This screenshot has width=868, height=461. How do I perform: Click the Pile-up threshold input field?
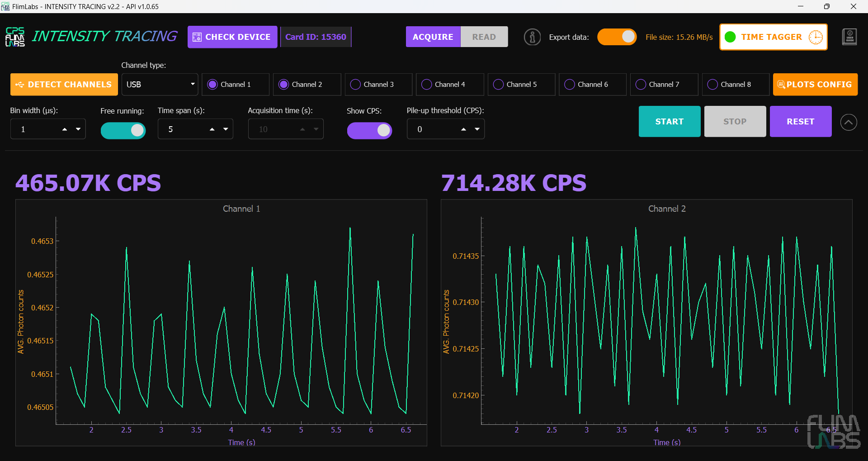[x=446, y=129]
